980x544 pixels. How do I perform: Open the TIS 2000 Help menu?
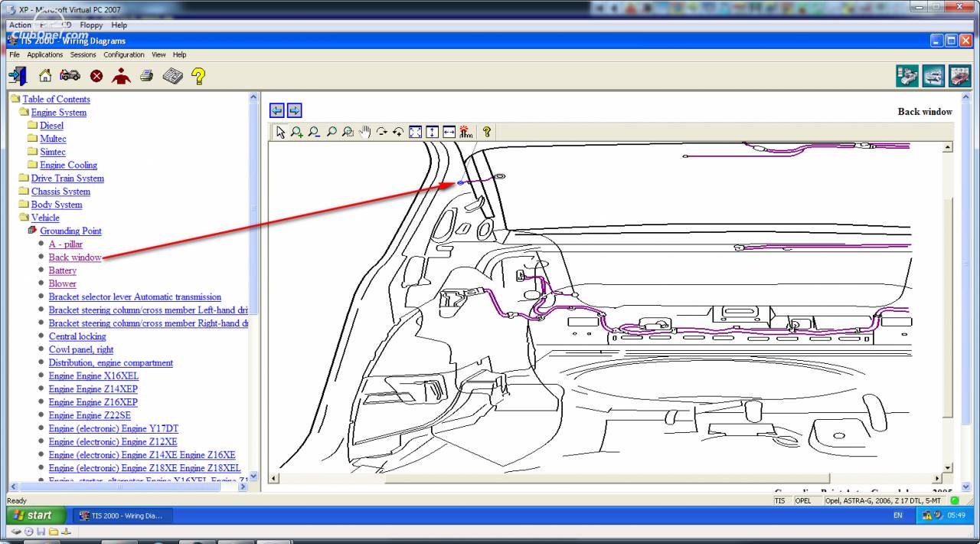click(179, 54)
